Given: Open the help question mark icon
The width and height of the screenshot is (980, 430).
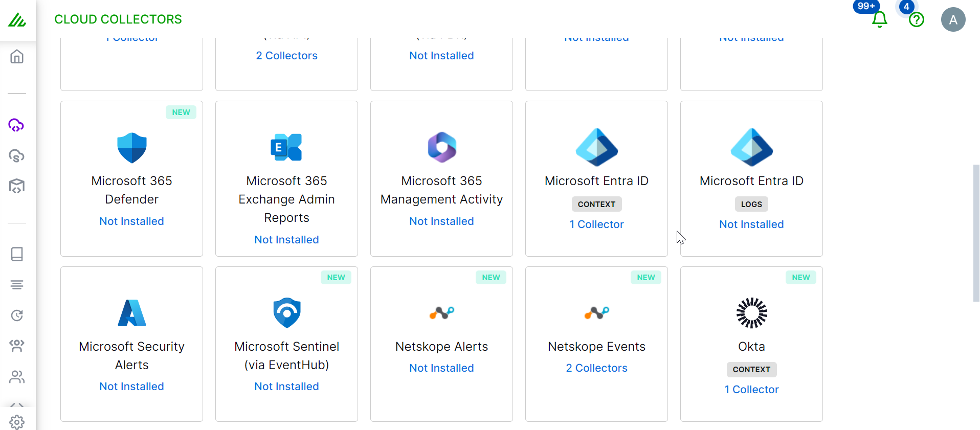Looking at the screenshot, I should (x=917, y=20).
